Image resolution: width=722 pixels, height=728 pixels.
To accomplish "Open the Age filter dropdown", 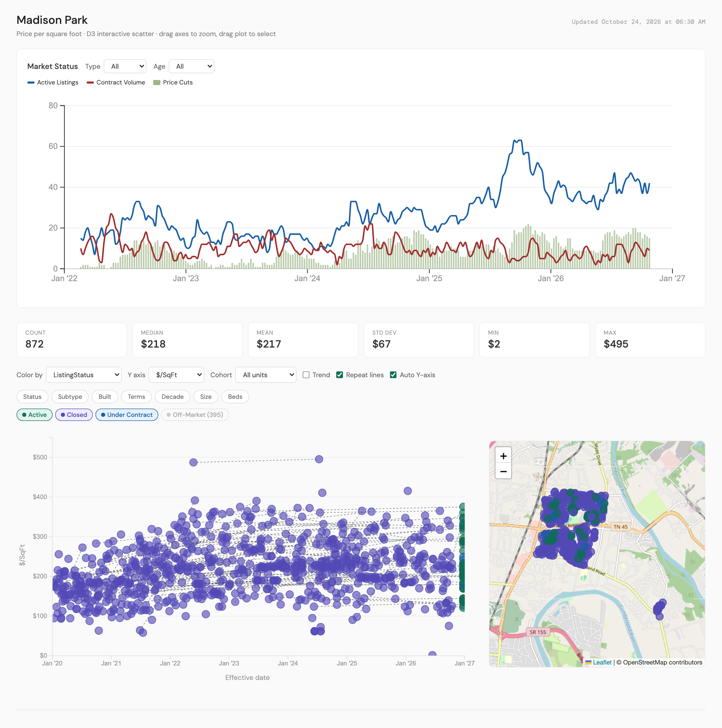I will tap(191, 66).
